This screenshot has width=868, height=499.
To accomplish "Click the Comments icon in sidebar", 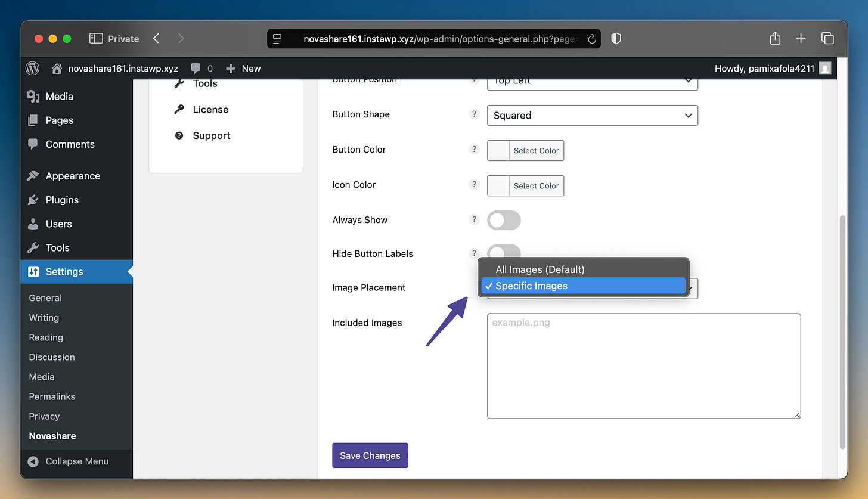I will (x=33, y=144).
